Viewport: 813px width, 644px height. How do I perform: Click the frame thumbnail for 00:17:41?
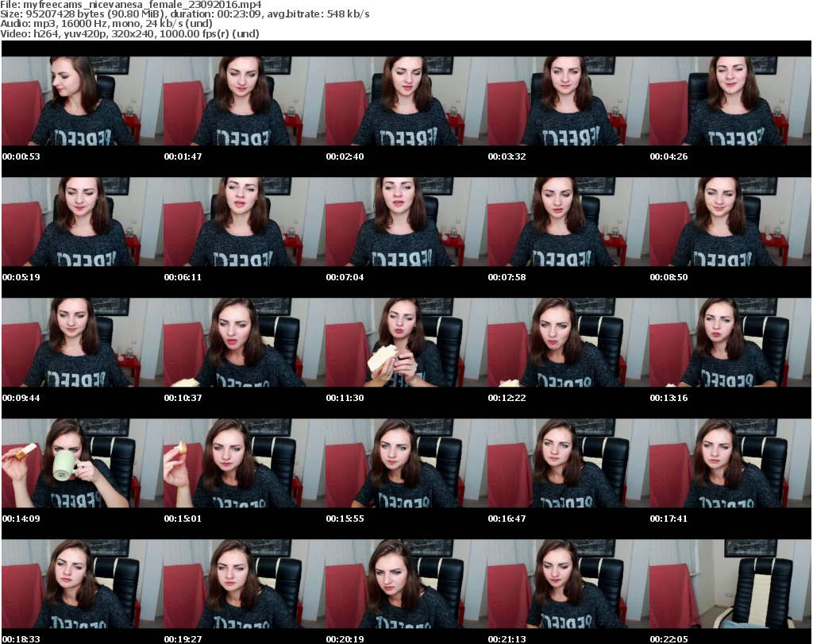pyautogui.click(x=730, y=463)
